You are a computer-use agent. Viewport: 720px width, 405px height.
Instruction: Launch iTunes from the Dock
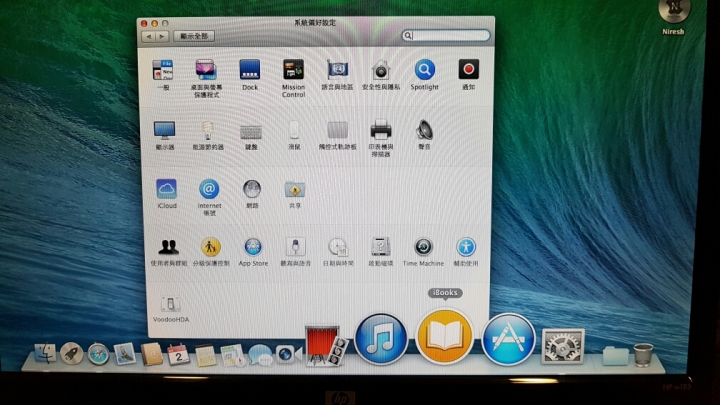[x=381, y=339]
